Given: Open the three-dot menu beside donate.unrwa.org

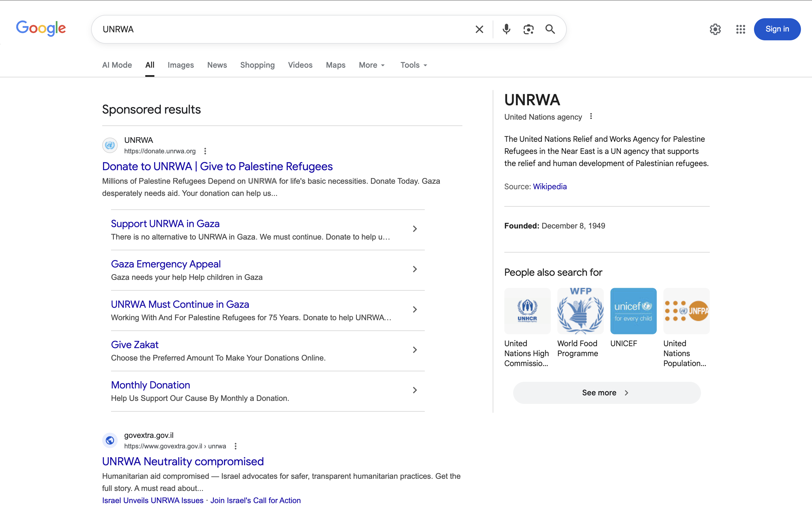Looking at the screenshot, I should point(205,151).
